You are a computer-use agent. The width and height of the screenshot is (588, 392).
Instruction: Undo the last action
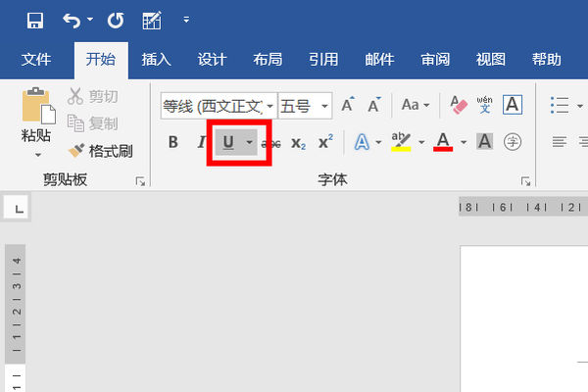[x=72, y=21]
